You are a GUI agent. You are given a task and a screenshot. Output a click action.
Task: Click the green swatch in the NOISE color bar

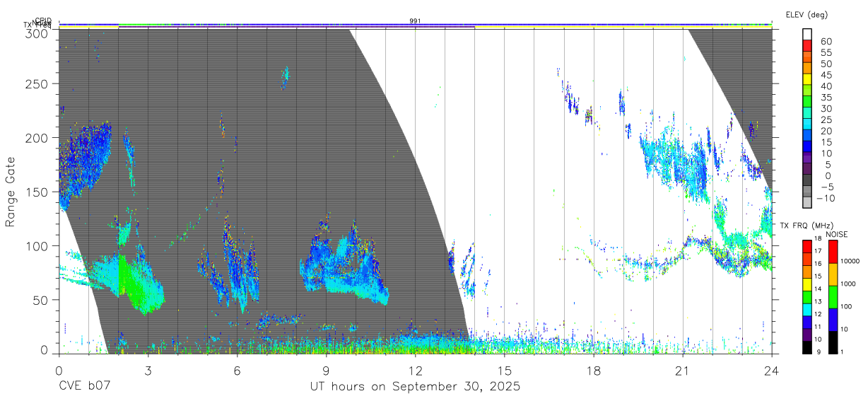(x=833, y=297)
